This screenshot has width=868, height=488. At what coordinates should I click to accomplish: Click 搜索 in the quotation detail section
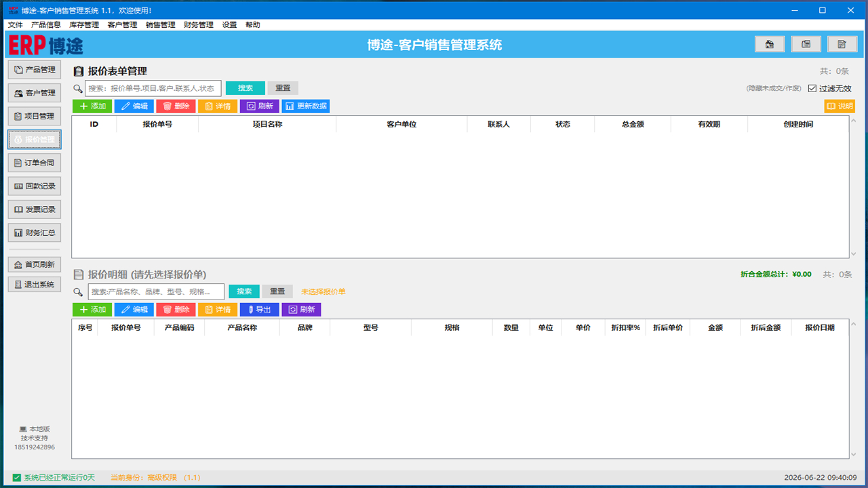(244, 291)
